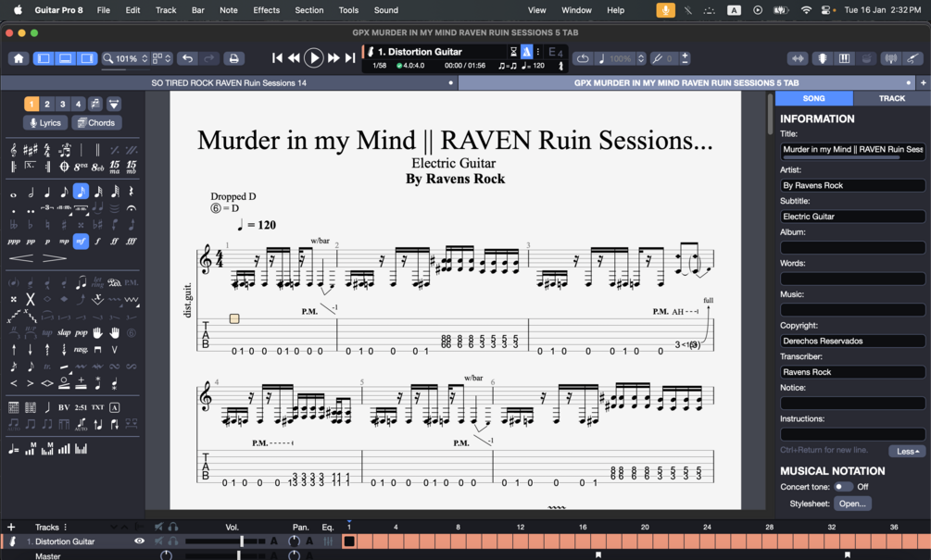
Task: Insert the 8va octave marking
Action: click(81, 167)
